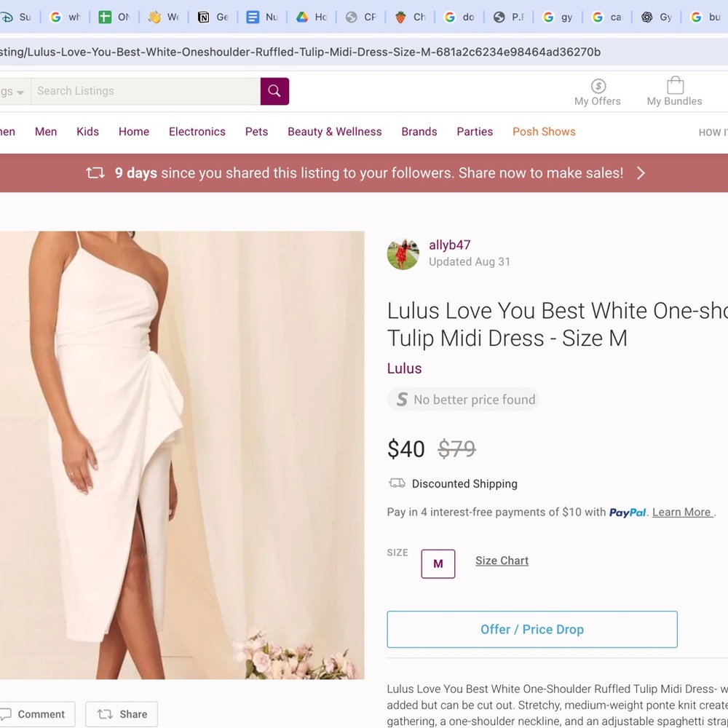Switch to the 'CF' browser tab
Image resolution: width=728 pixels, height=728 pixels.
[361, 17]
